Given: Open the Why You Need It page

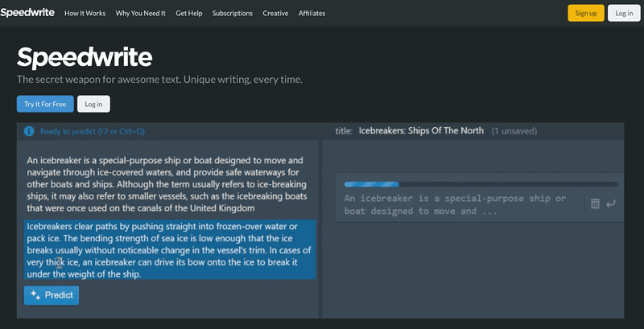Looking at the screenshot, I should [140, 14].
